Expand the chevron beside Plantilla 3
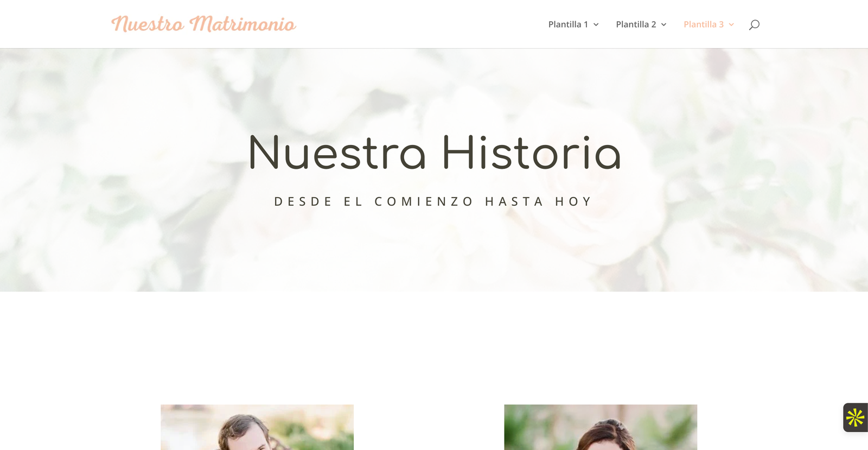This screenshot has height=450, width=868. [731, 24]
